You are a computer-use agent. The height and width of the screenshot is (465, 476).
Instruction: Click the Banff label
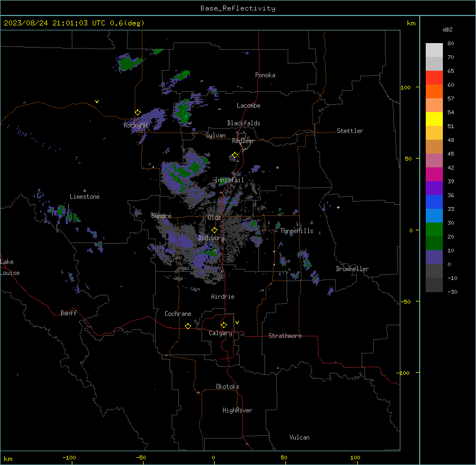(68, 313)
